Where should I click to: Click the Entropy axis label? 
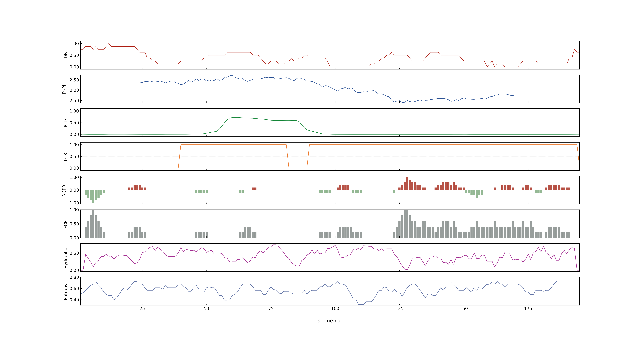click(x=66, y=291)
